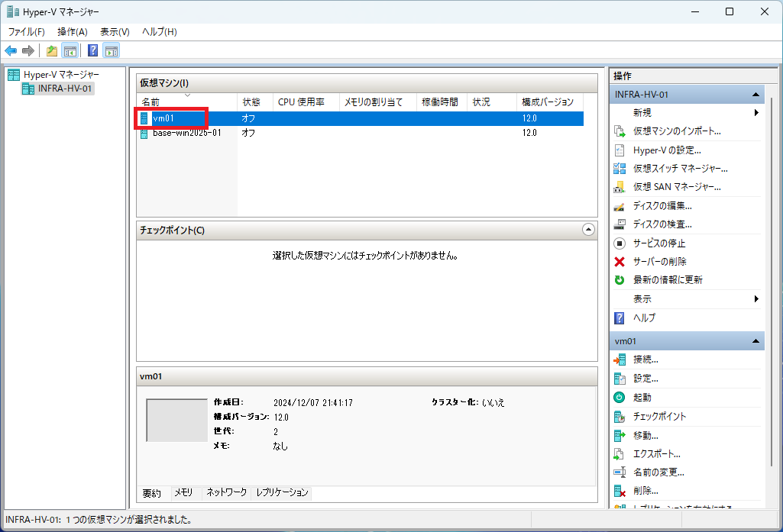Sort by the 名前 column header
This screenshot has height=532, width=783.
186,102
